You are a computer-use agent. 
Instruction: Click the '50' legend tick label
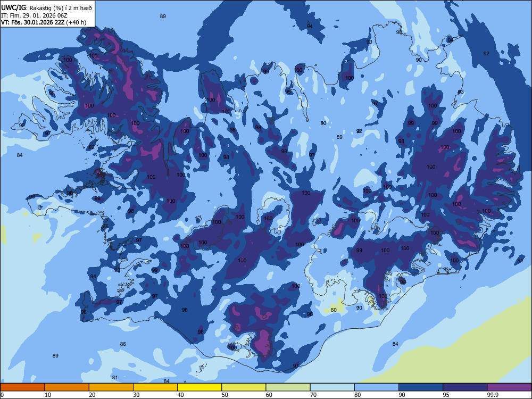(x=225, y=395)
